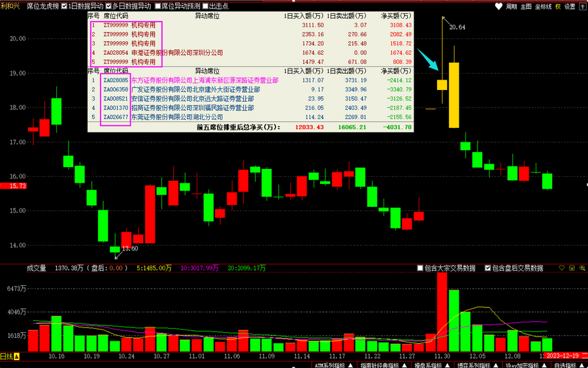The image size is (588, 368).
Task: Click seat code ZA026677
Action: point(116,117)
